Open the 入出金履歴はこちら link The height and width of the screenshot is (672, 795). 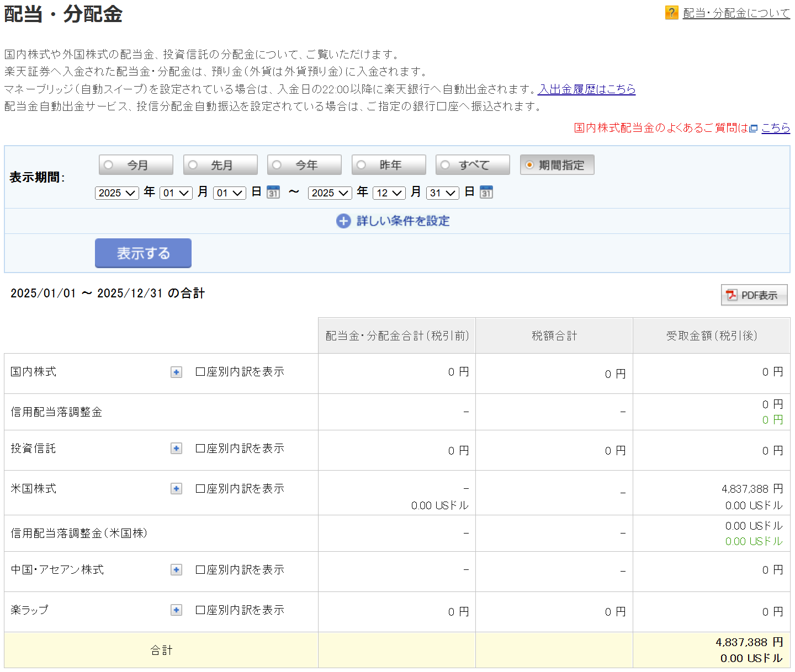586,89
